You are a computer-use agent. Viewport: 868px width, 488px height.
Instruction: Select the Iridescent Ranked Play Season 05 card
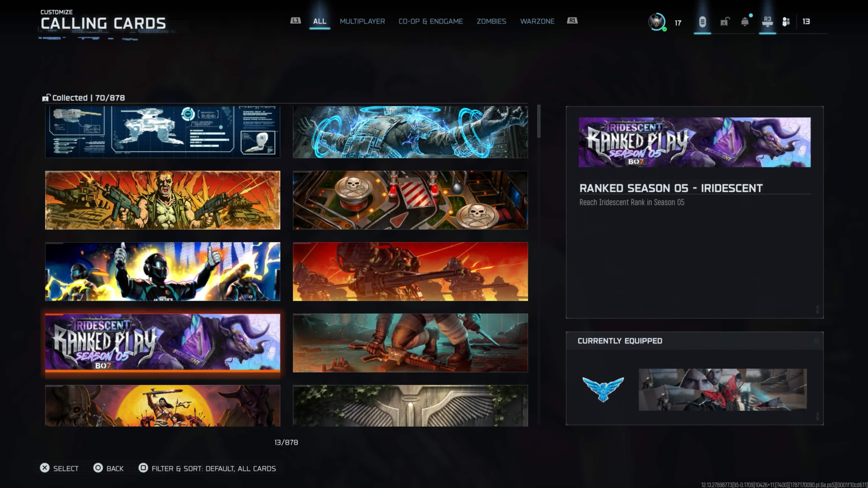163,343
